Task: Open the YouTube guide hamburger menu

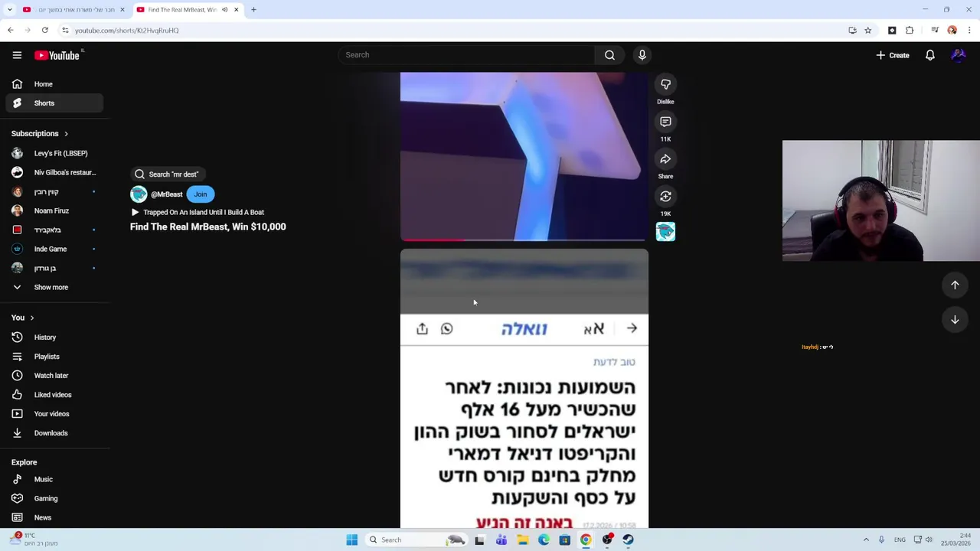Action: tap(17, 55)
